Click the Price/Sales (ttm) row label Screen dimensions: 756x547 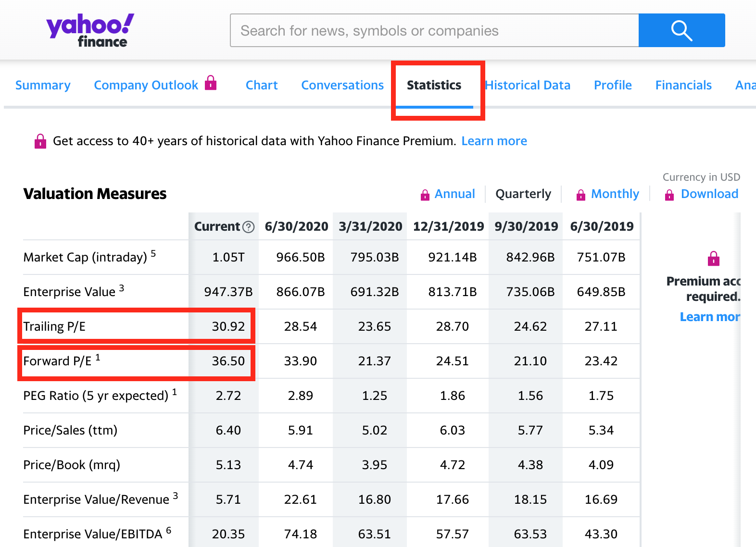click(70, 430)
